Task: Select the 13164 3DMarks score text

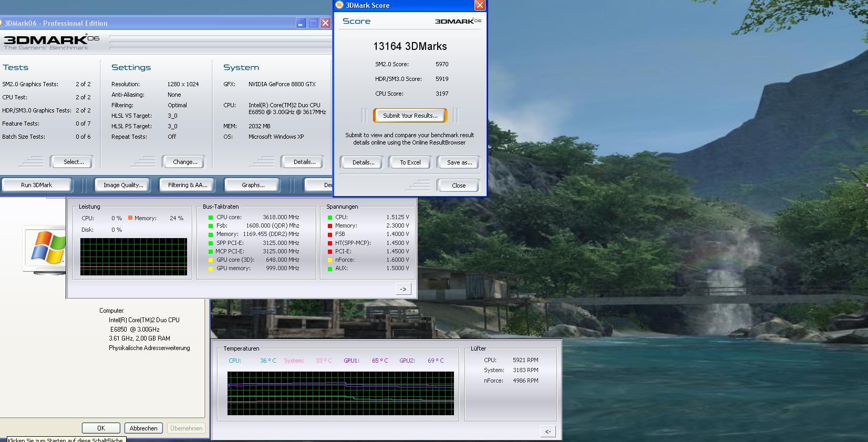Action: click(x=410, y=46)
